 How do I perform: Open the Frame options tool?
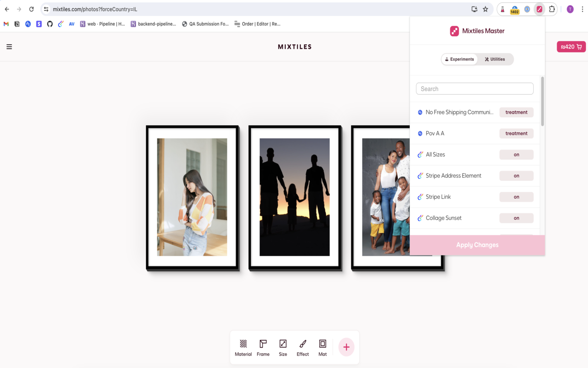263,347
